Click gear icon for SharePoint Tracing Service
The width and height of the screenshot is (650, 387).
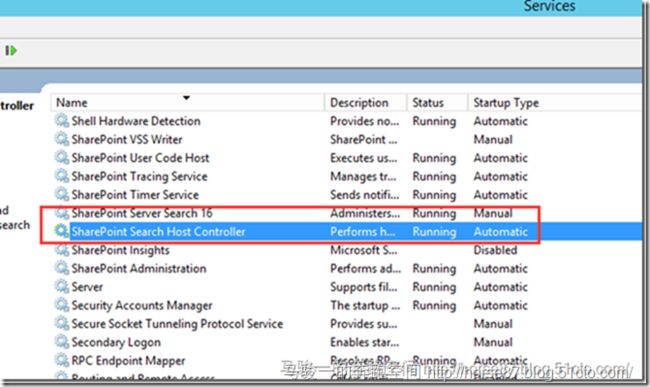(62, 176)
